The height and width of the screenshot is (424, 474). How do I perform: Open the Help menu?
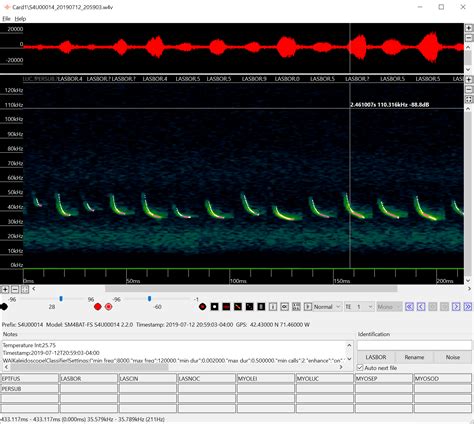pyautogui.click(x=20, y=19)
